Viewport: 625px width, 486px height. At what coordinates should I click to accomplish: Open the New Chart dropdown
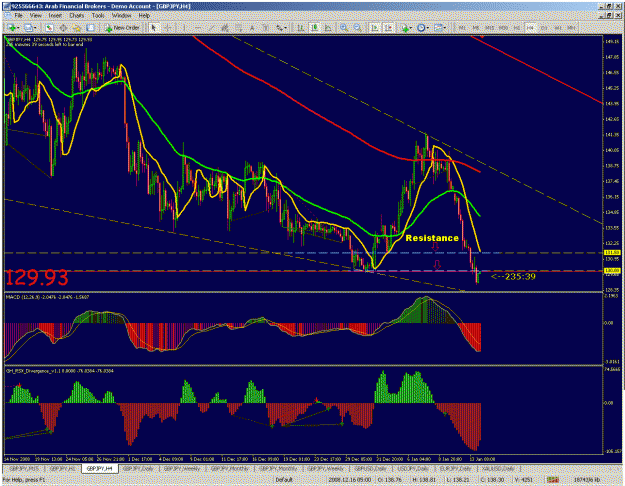pos(13,28)
